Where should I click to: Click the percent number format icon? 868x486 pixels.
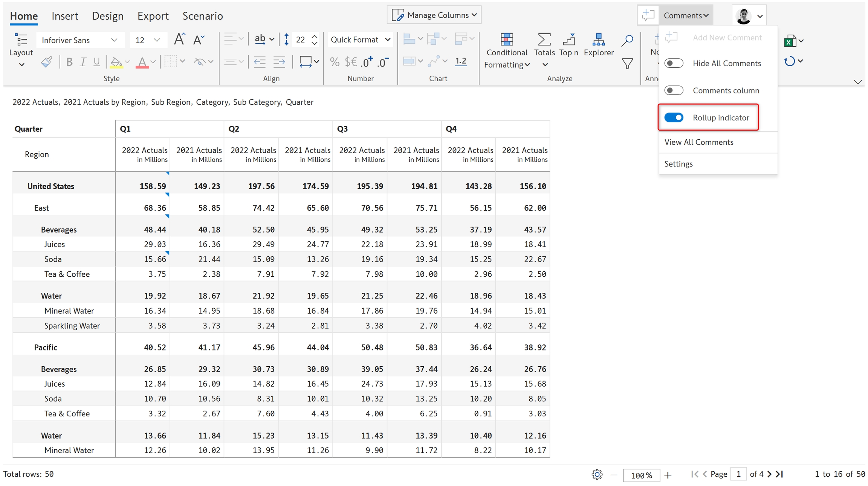click(334, 62)
